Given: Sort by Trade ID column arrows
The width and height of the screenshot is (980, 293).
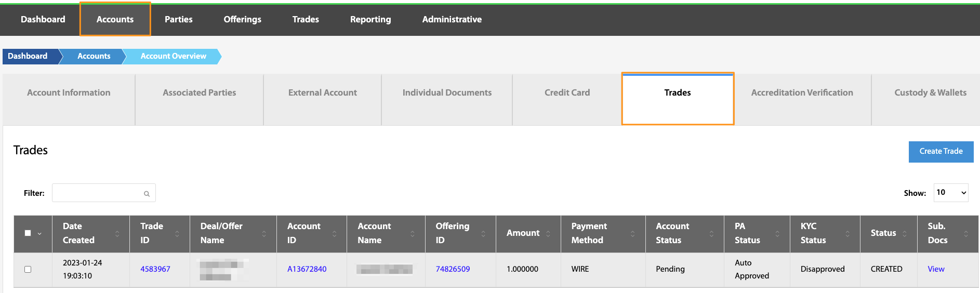Looking at the screenshot, I should pyautogui.click(x=177, y=234).
